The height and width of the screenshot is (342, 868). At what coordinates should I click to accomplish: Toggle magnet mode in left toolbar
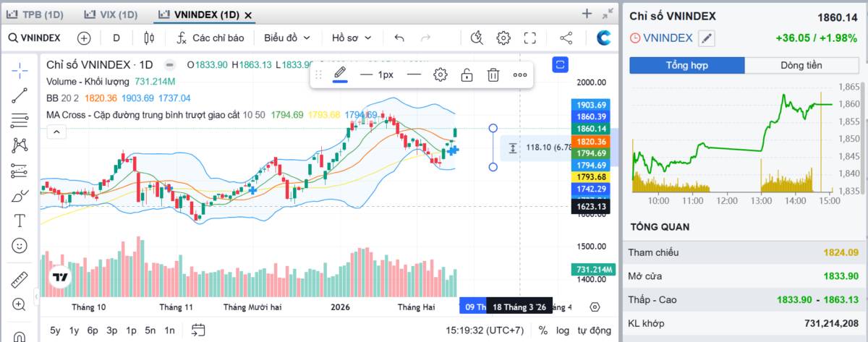pos(20,335)
